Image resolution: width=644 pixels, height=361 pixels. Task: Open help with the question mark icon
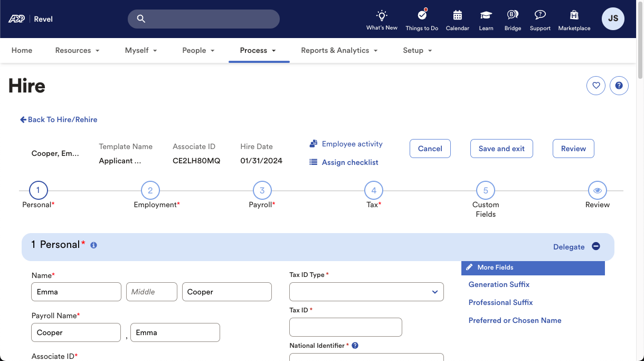pyautogui.click(x=619, y=85)
